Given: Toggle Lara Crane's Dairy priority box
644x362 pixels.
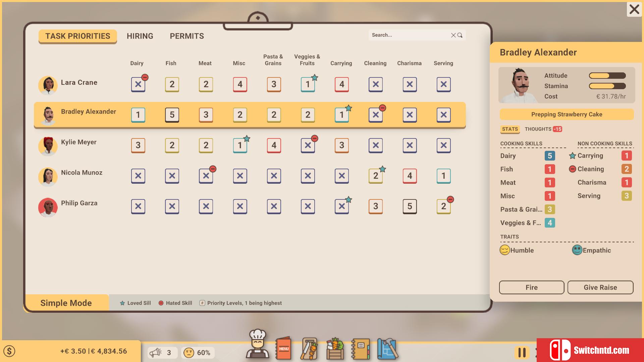Looking at the screenshot, I should [138, 84].
